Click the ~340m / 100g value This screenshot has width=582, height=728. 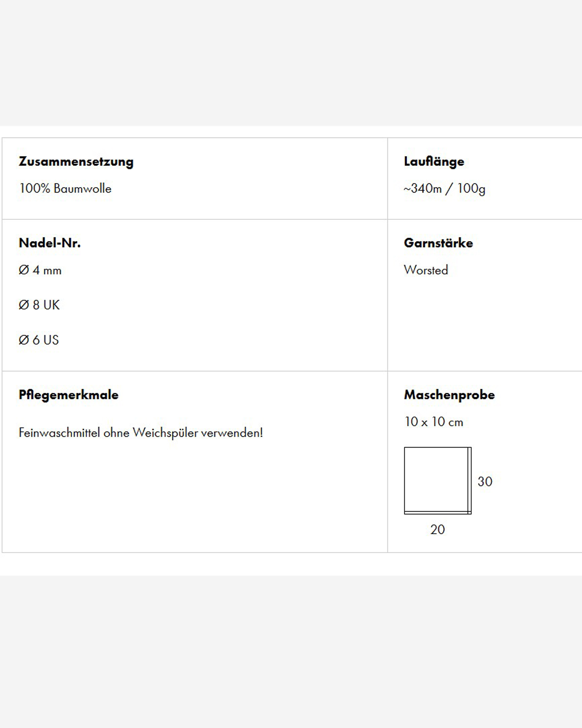[x=444, y=189]
